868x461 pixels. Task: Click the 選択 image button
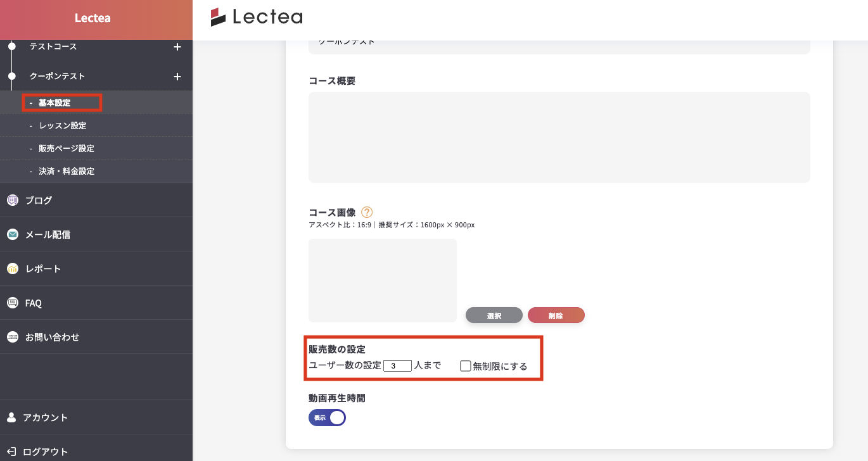[x=494, y=315]
